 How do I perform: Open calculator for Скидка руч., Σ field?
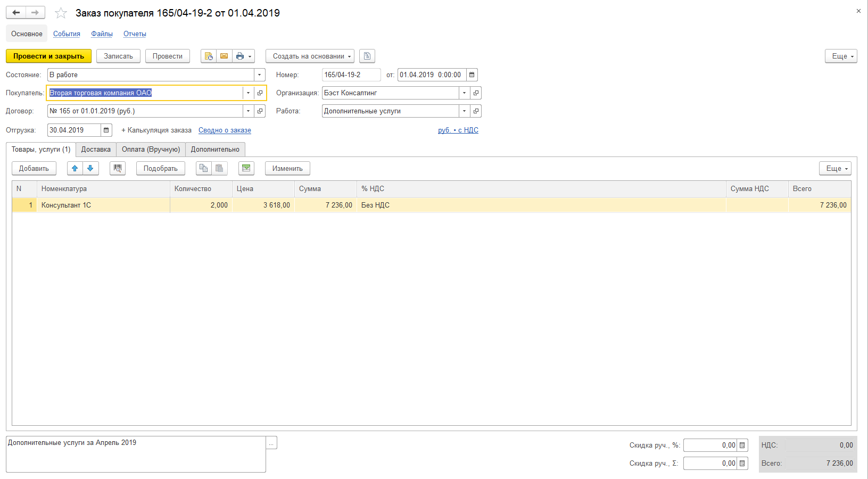click(x=742, y=464)
